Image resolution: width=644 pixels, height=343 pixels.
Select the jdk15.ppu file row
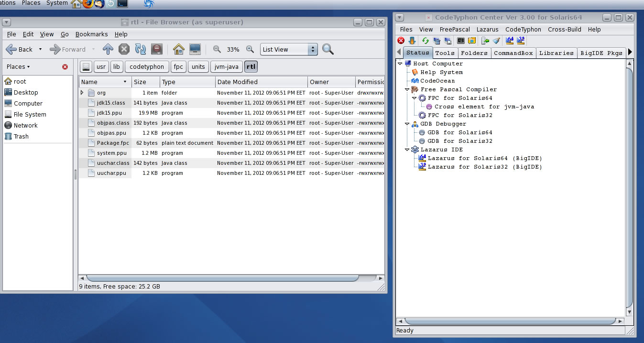(232, 113)
